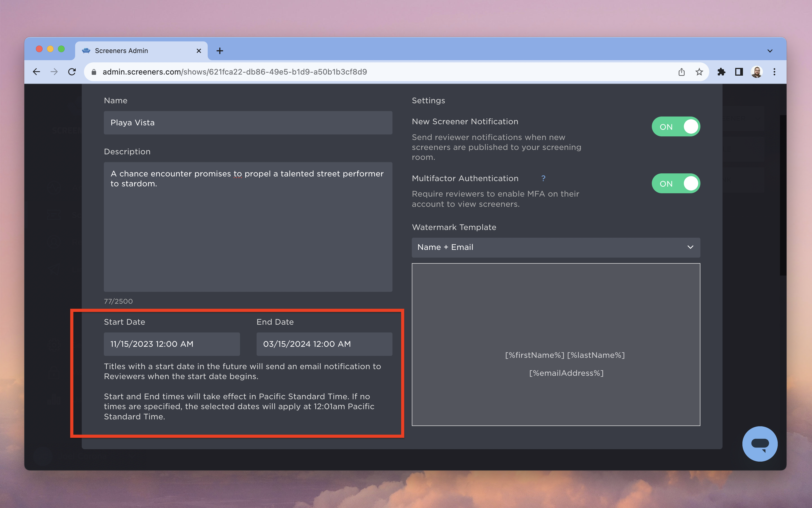This screenshot has height=508, width=812.
Task: Click the watermark preview box
Action: point(556,344)
